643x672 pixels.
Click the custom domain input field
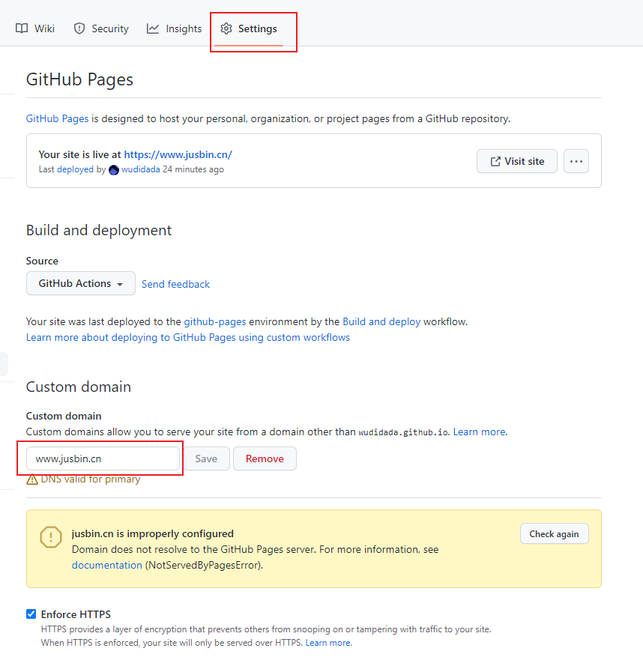coord(103,458)
